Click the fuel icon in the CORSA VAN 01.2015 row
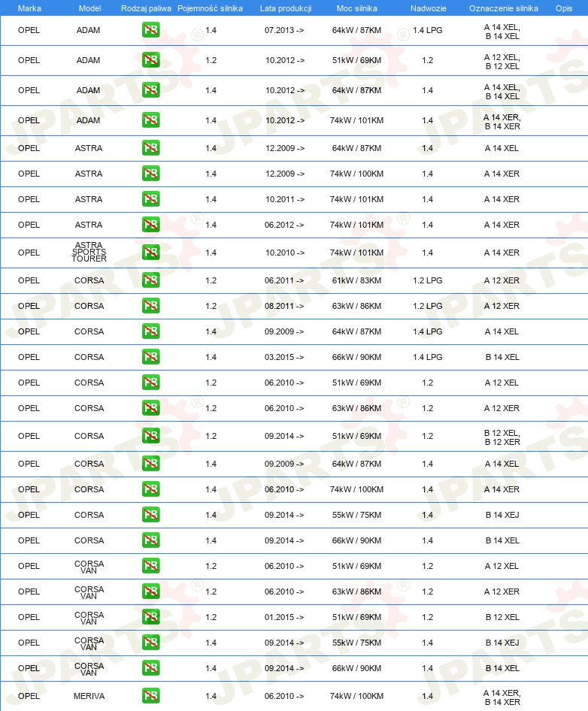The height and width of the screenshot is (711, 588). pos(150,617)
